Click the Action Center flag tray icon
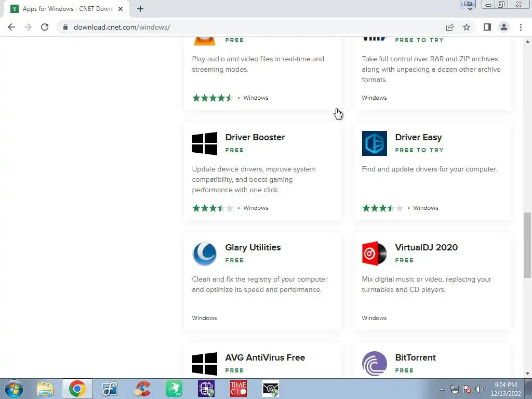This screenshot has height=399, width=532. tap(467, 389)
